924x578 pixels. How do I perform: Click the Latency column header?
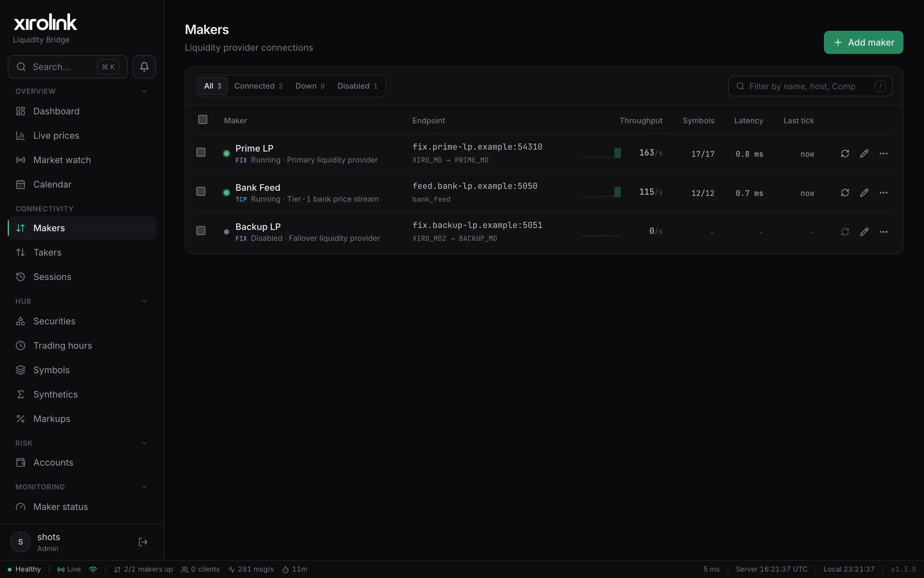[749, 121]
